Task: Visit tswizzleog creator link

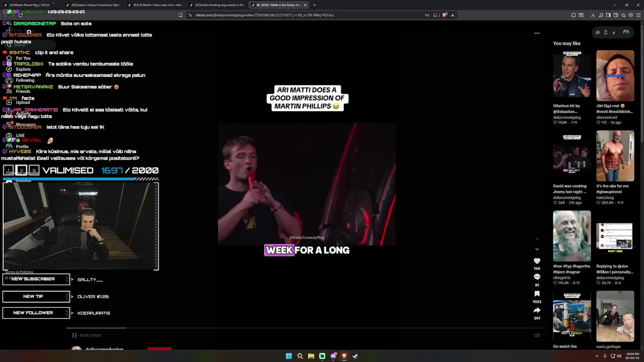Action: [606, 198]
